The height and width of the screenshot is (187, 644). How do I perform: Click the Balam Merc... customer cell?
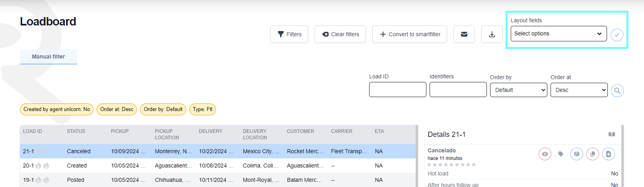(304, 180)
